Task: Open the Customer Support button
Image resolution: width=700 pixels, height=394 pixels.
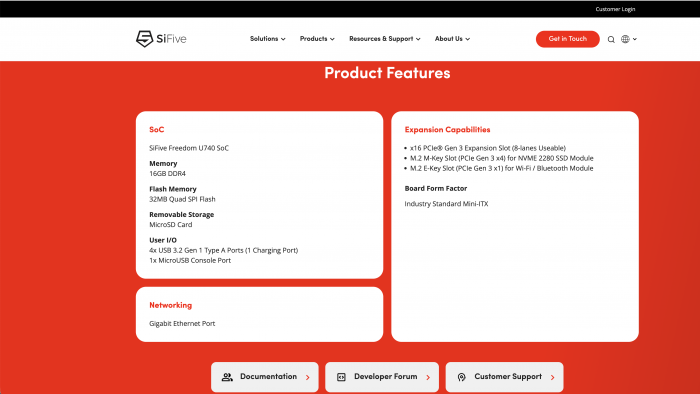Action: pos(504,377)
